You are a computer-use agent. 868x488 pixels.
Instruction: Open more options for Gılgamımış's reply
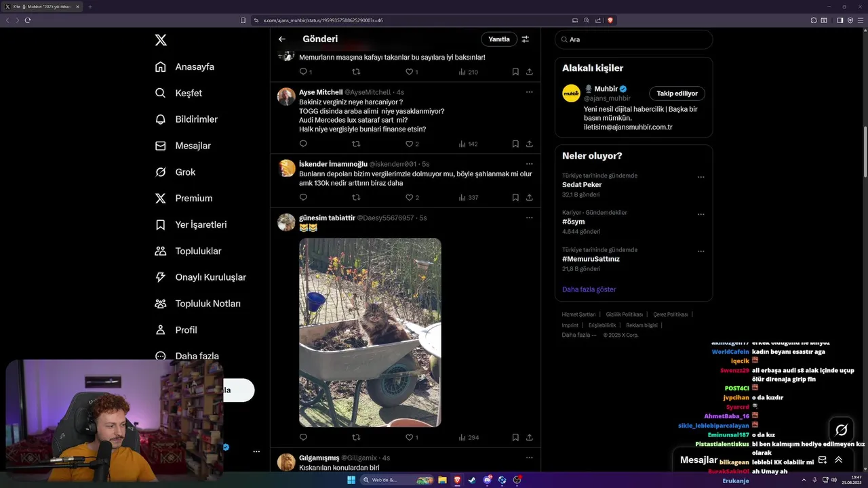coord(530,458)
